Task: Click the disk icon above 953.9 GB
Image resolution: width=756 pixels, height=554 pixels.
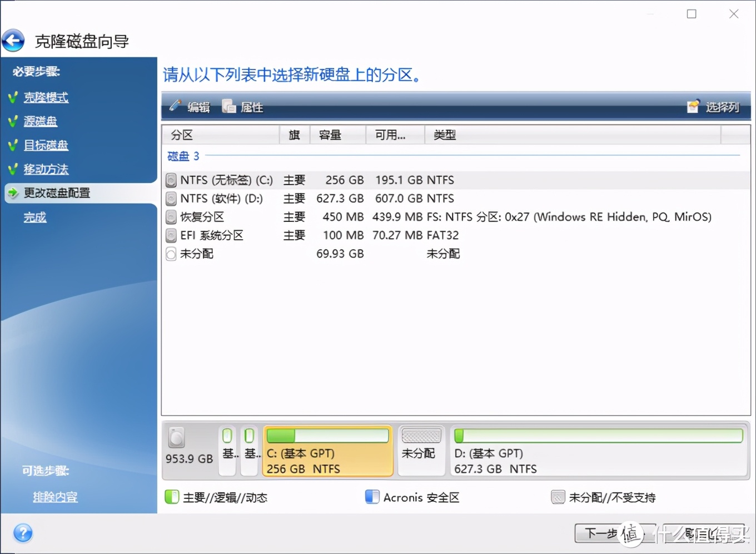Action: point(177,438)
